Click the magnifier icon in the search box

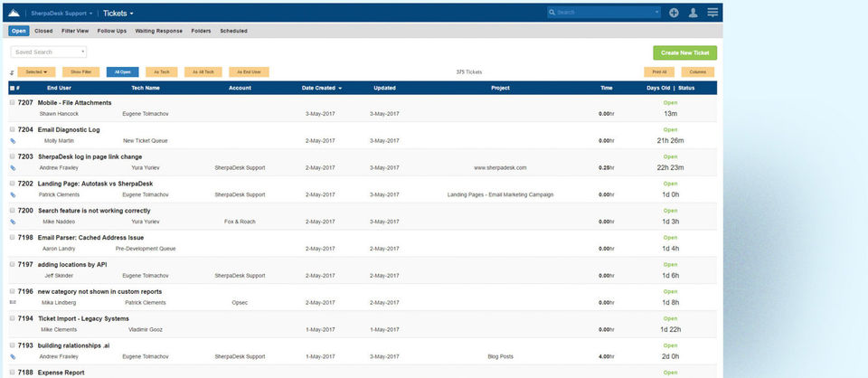point(552,12)
